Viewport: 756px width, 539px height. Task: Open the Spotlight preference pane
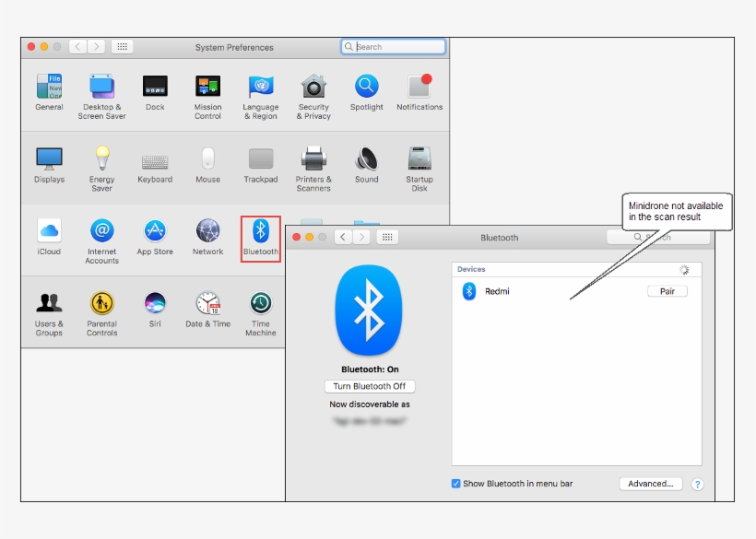pyautogui.click(x=366, y=88)
